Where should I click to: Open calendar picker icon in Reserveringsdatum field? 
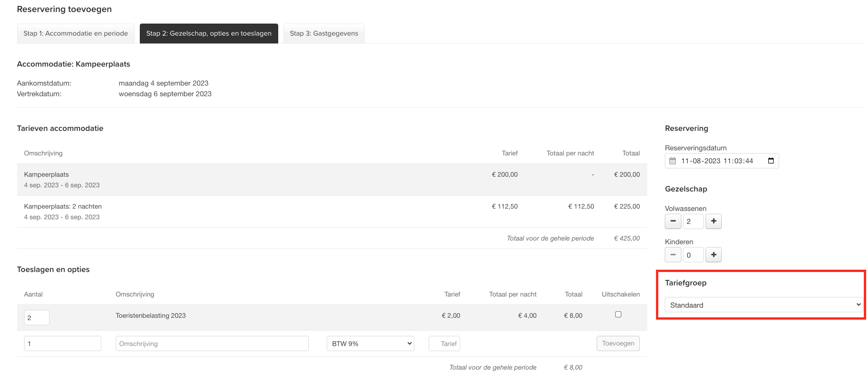[x=771, y=161]
